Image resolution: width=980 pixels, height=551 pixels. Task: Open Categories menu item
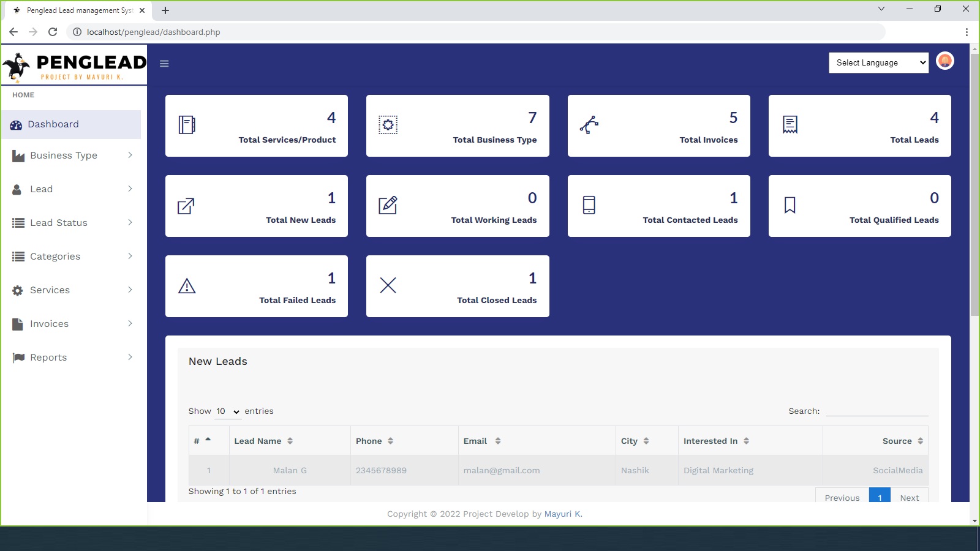tap(71, 257)
